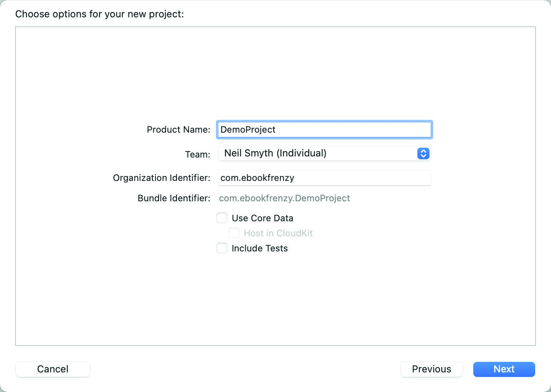Go back with the Previous button
Image resolution: width=551 pixels, height=392 pixels.
click(x=431, y=369)
